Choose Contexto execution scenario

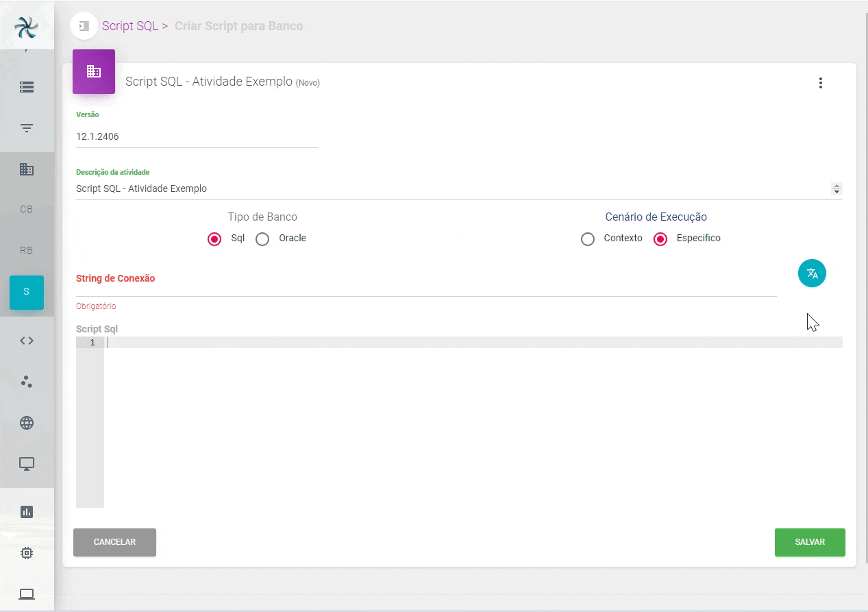tap(588, 239)
